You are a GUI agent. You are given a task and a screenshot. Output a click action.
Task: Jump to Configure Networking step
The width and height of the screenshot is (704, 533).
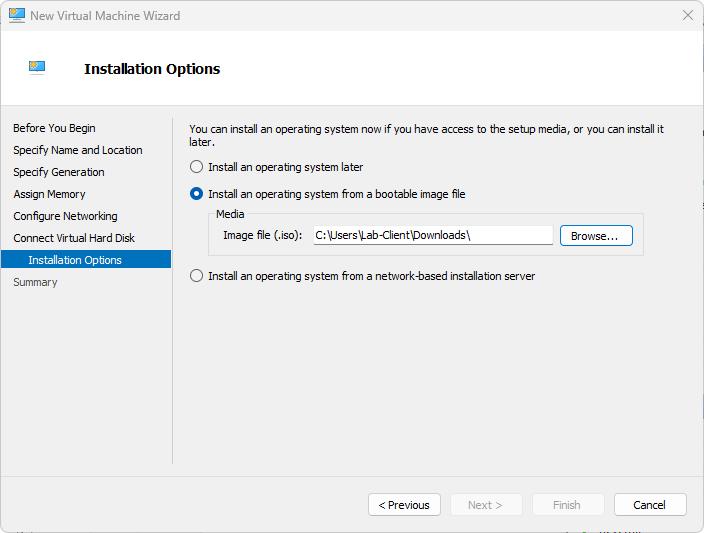click(65, 216)
